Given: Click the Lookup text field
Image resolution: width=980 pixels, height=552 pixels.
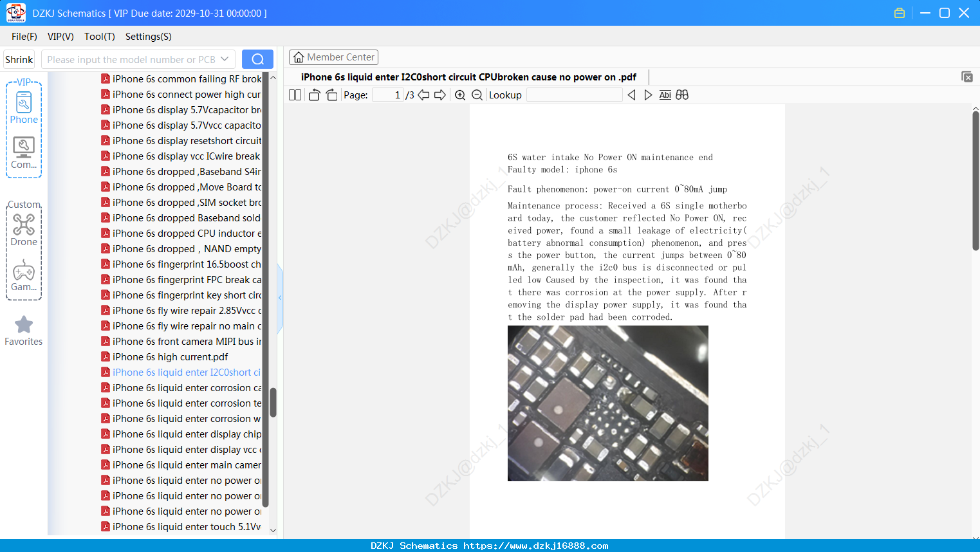Looking at the screenshot, I should point(574,95).
